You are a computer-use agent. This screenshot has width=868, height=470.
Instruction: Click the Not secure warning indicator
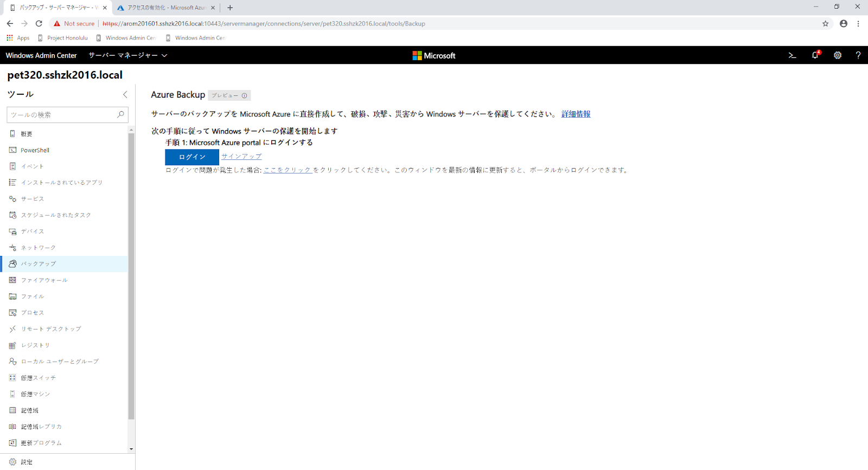(74, 23)
